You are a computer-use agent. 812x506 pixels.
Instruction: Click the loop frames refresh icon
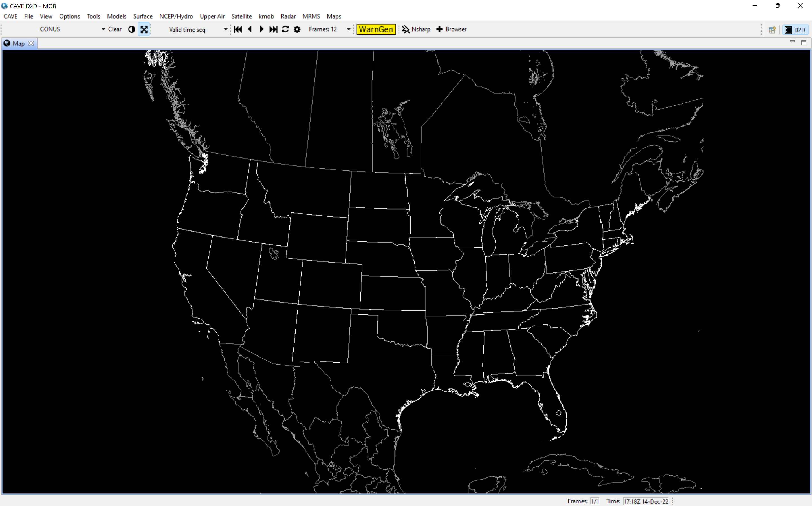point(285,30)
